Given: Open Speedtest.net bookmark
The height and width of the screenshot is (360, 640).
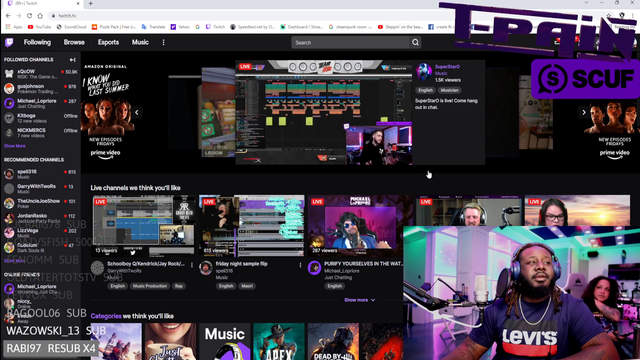Looking at the screenshot, I should [252, 27].
